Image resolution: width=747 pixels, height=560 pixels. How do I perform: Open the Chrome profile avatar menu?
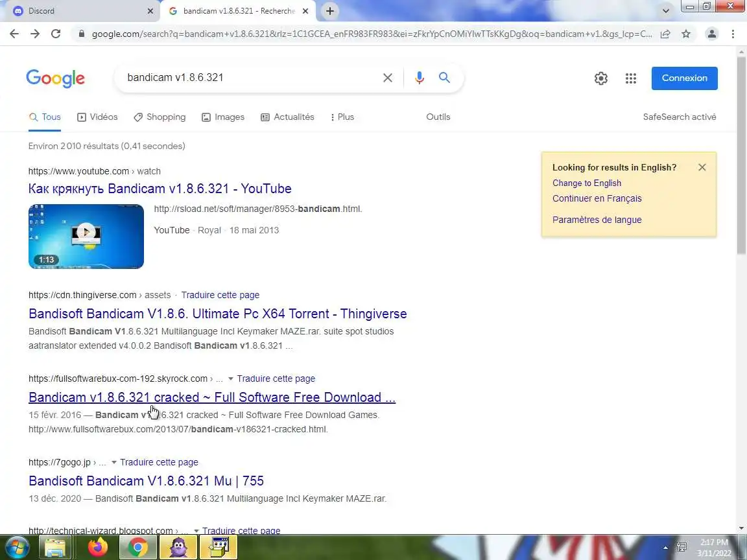coord(712,34)
